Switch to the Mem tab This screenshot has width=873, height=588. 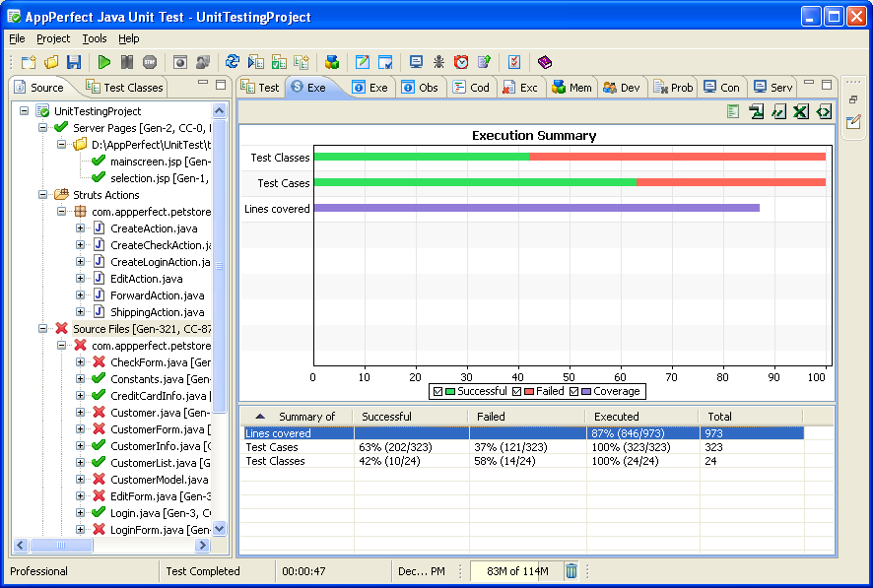(x=571, y=88)
